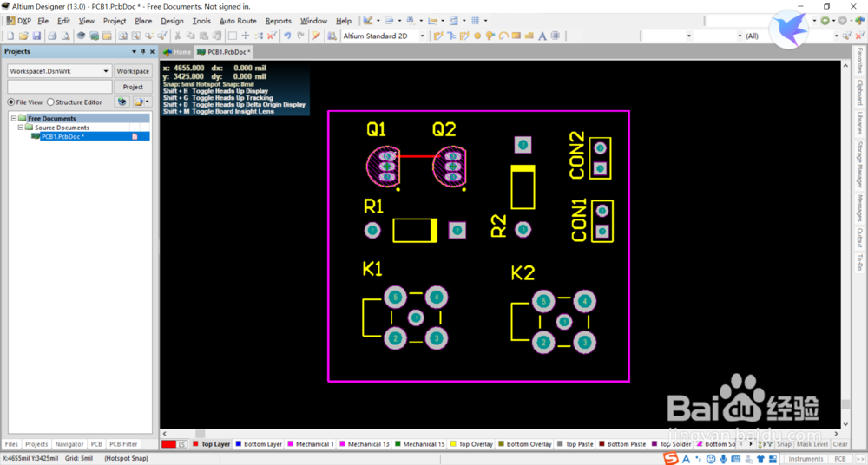Collapse the Free Documents tree node
Viewport: 868px width, 465px height.
(x=14, y=119)
